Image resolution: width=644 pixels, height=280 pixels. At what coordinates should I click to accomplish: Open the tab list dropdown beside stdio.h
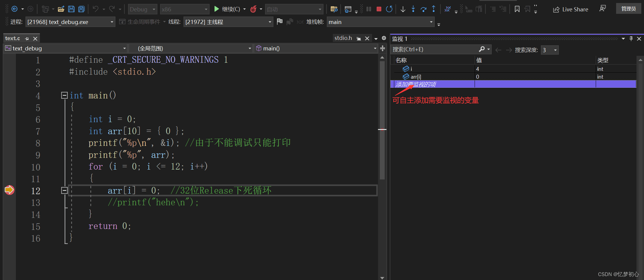376,38
